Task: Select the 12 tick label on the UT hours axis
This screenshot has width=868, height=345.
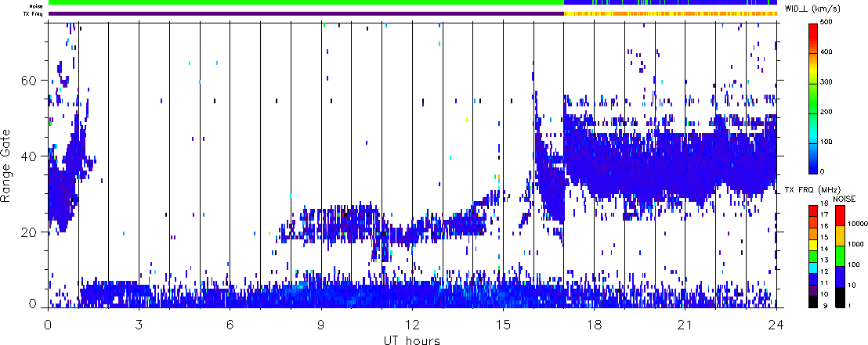Action: click(412, 325)
